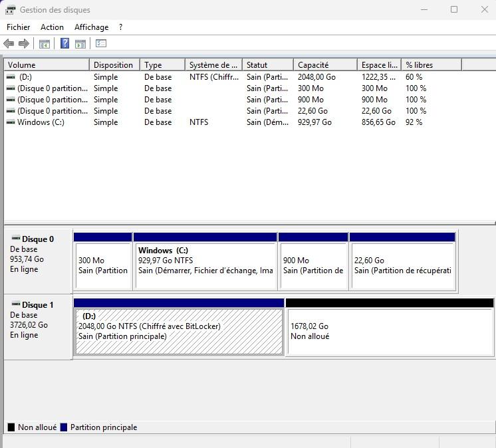
Task: Click the Forward arrow toolbar icon
Action: 24,44
